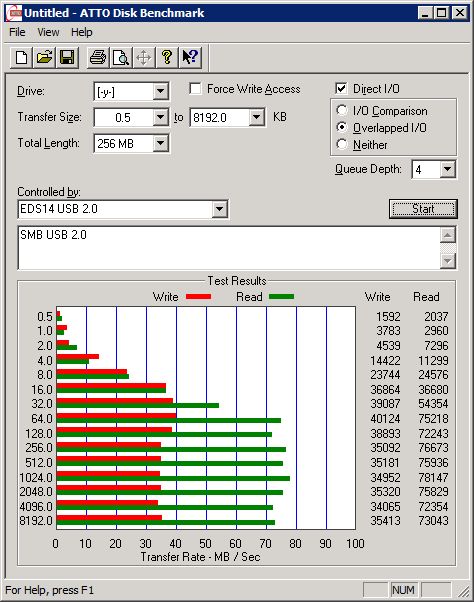
Task: Click the yellow question mark About icon
Action: (167, 58)
